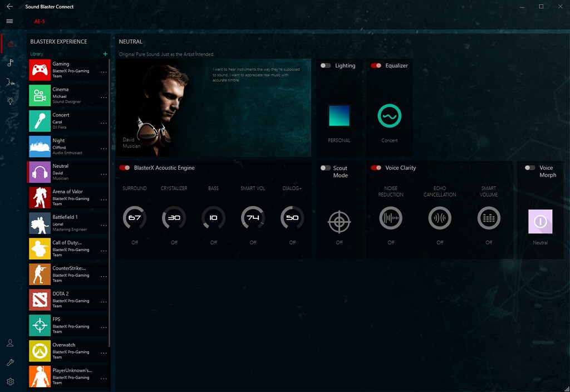The width and height of the screenshot is (570, 392).
Task: Adjust the Crystalizer dial showing 30
Action: point(174,218)
